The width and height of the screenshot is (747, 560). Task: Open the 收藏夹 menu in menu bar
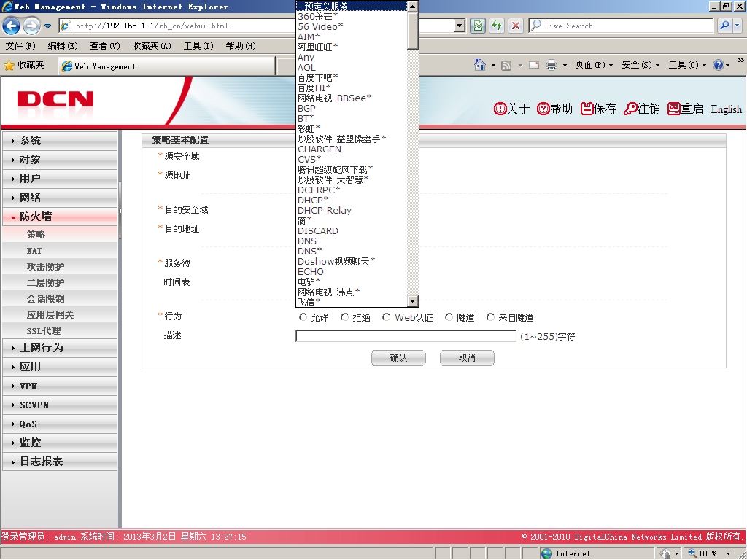point(152,46)
